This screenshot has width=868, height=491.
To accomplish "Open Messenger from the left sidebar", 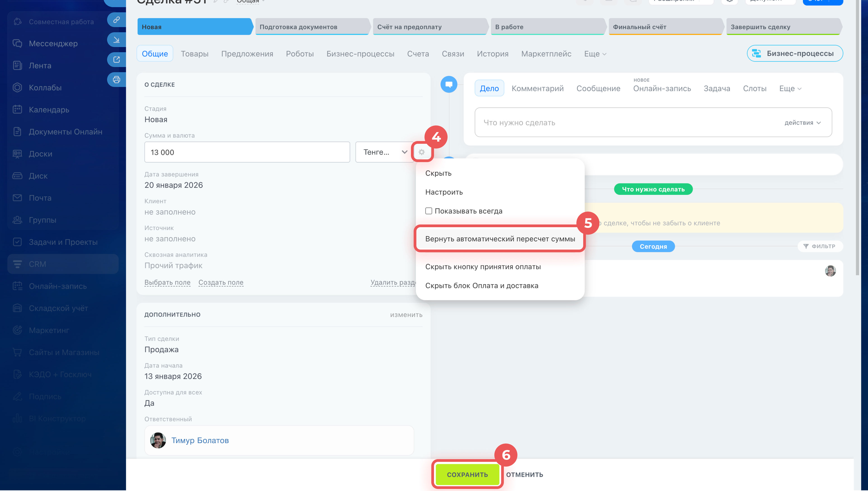I will point(53,43).
